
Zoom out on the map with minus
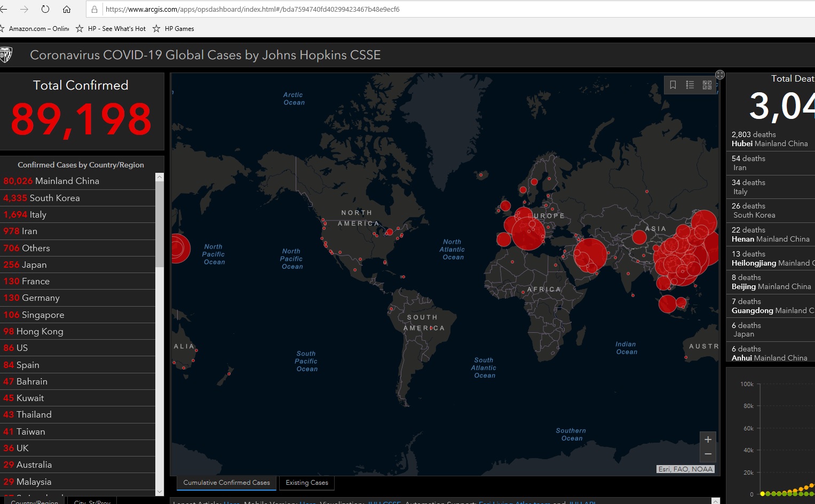pos(708,454)
